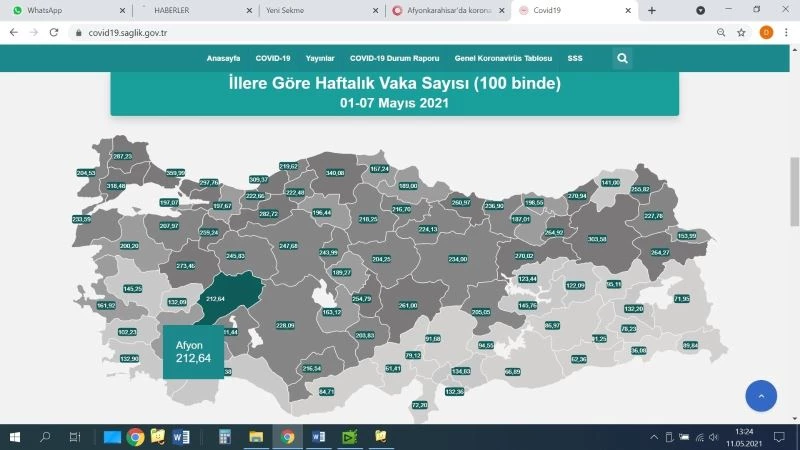Open Windows Start menu

point(15,437)
